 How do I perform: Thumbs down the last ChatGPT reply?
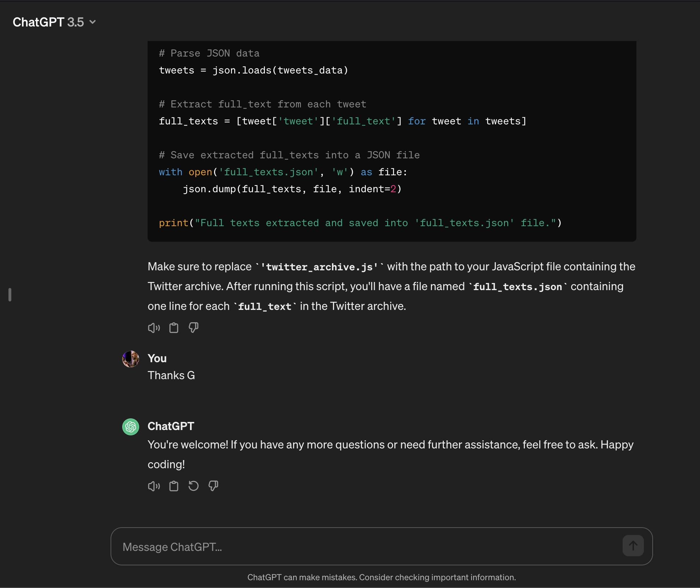[x=213, y=486]
